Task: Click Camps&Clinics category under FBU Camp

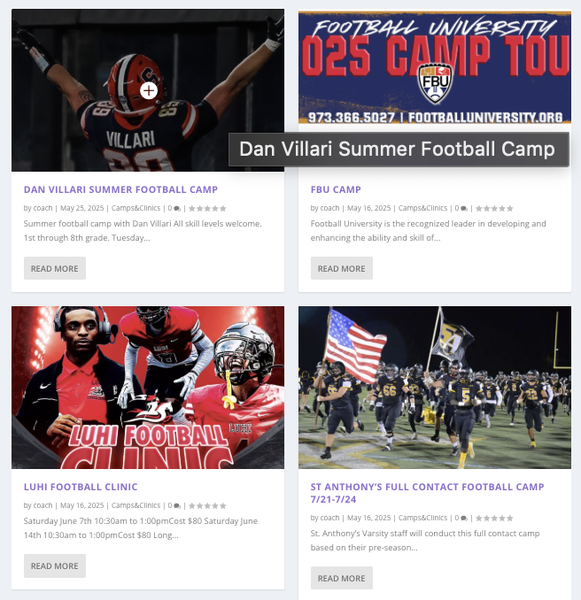Action: pos(423,208)
